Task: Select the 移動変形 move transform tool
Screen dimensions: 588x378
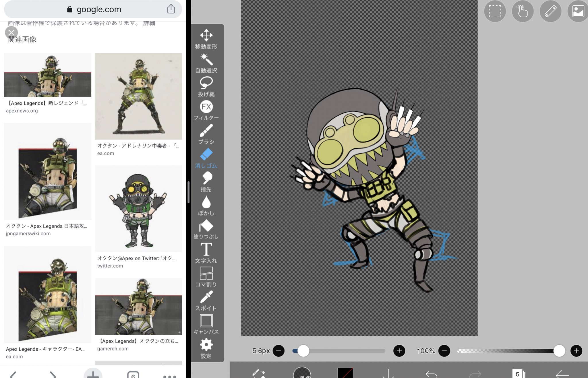Action: [x=206, y=39]
